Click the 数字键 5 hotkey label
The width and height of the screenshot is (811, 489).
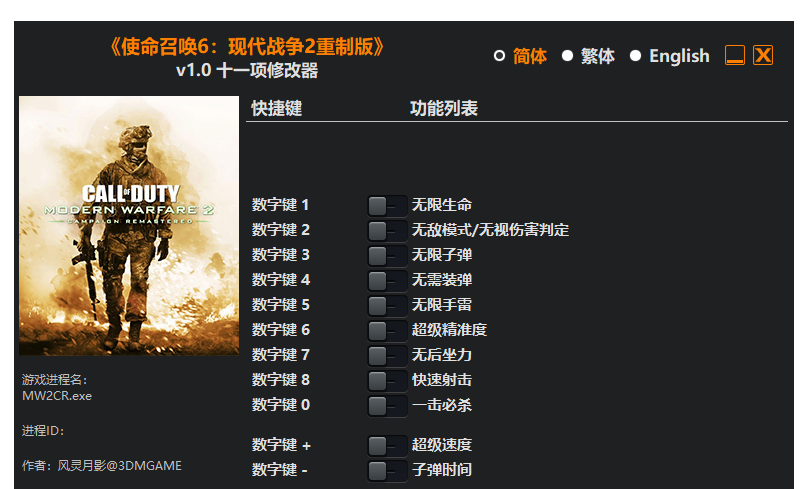[x=281, y=305]
